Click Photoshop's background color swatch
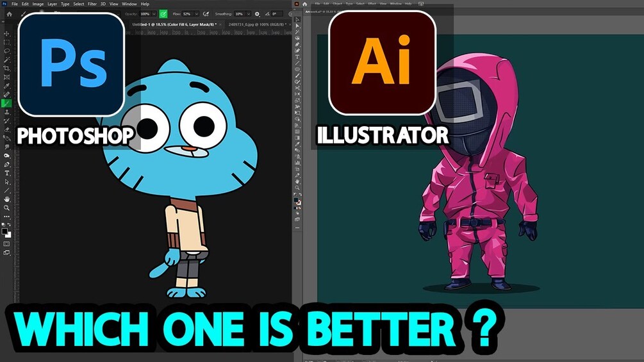 [x=8, y=234]
